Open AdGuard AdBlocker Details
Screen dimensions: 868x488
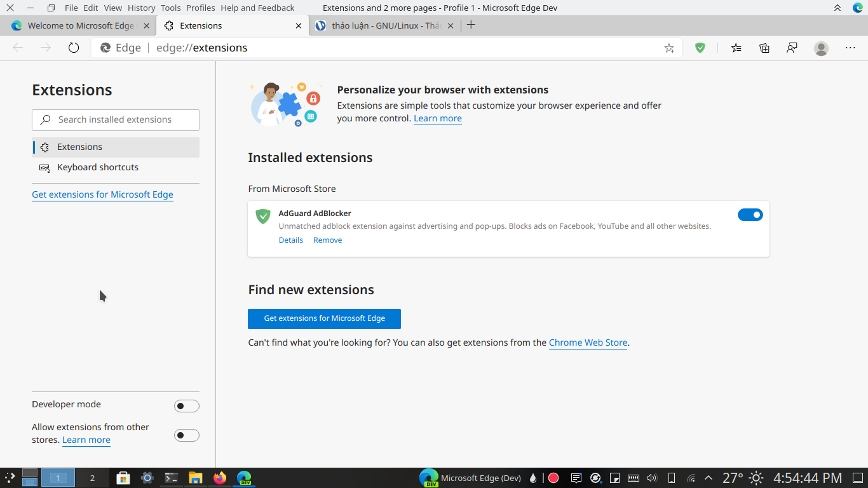pyautogui.click(x=291, y=240)
